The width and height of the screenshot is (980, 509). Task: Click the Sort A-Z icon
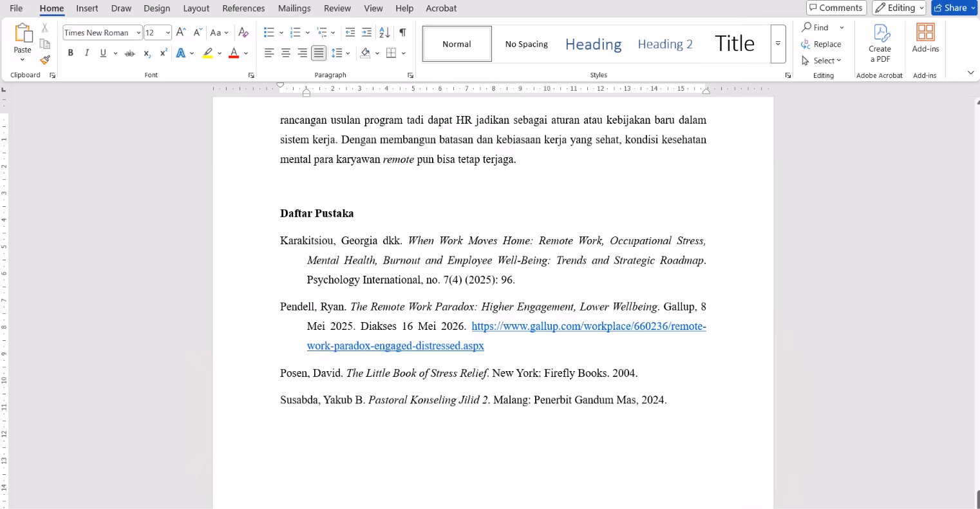pos(384,32)
